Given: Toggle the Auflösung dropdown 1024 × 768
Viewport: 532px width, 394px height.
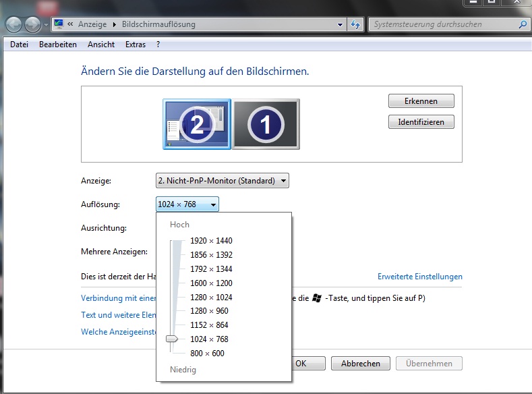Looking at the screenshot, I should [x=187, y=204].
